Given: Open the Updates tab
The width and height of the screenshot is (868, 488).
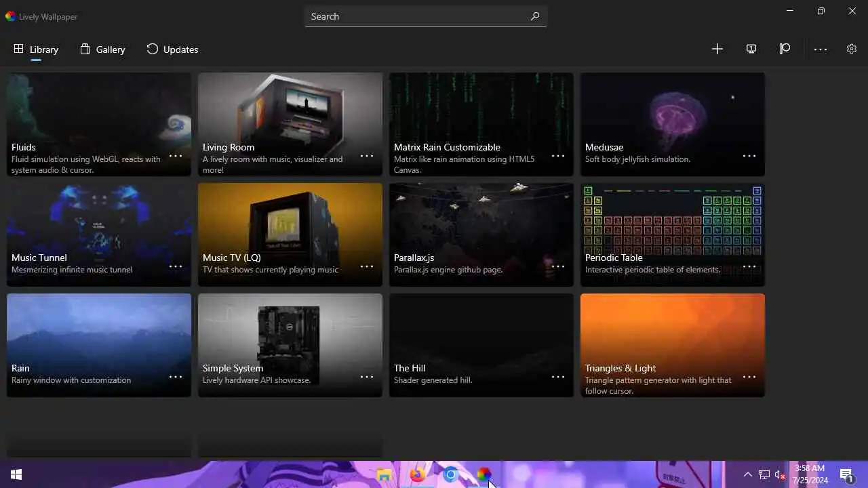Looking at the screenshot, I should (172, 49).
